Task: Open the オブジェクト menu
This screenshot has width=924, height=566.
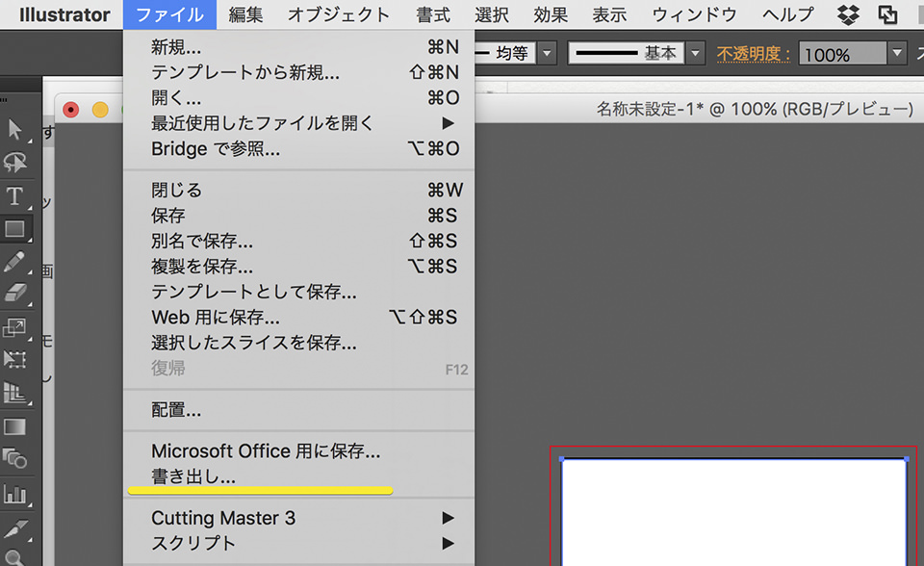Action: pyautogui.click(x=339, y=14)
